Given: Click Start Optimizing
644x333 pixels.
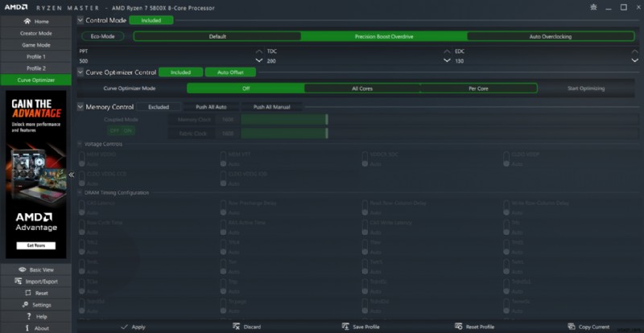Looking at the screenshot, I should click(x=586, y=88).
